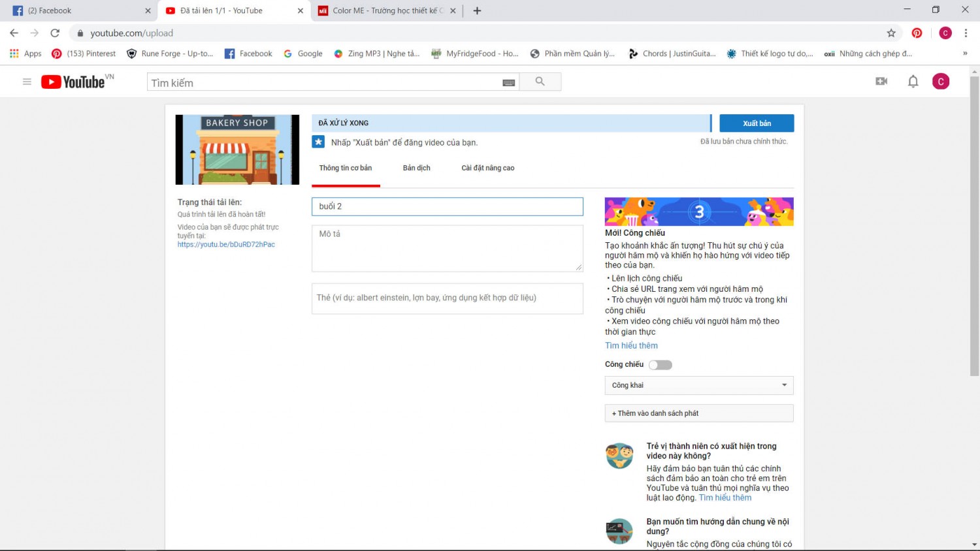
Task: Open the youtu.be video link
Action: 226,245
